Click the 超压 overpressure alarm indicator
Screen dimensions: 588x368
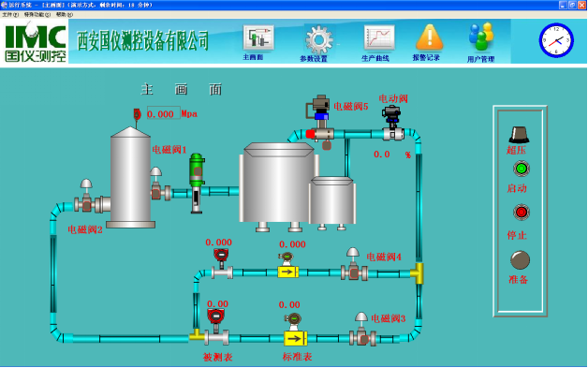(519, 135)
